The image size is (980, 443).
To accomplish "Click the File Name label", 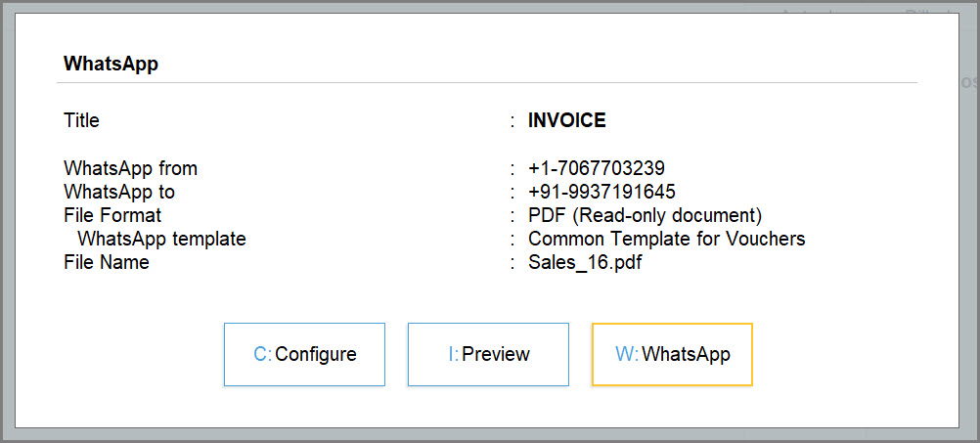I will 107,262.
